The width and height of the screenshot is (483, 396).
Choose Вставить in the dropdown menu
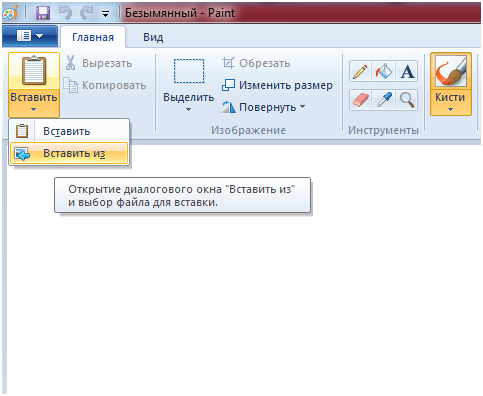[x=69, y=131]
